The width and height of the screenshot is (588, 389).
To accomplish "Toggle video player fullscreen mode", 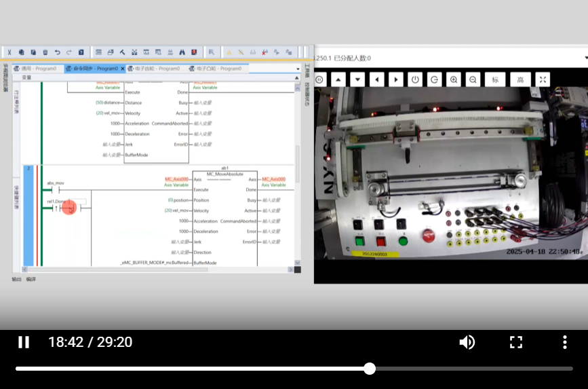I will [x=516, y=342].
